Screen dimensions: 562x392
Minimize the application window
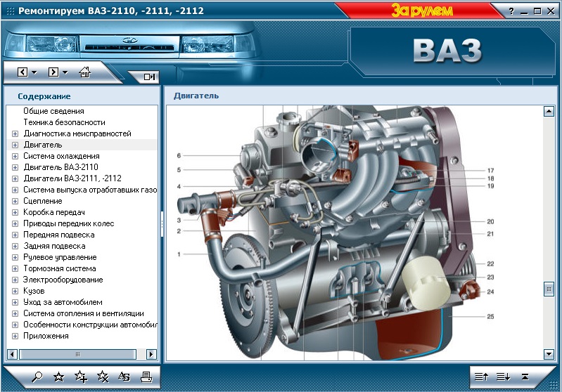pos(524,12)
